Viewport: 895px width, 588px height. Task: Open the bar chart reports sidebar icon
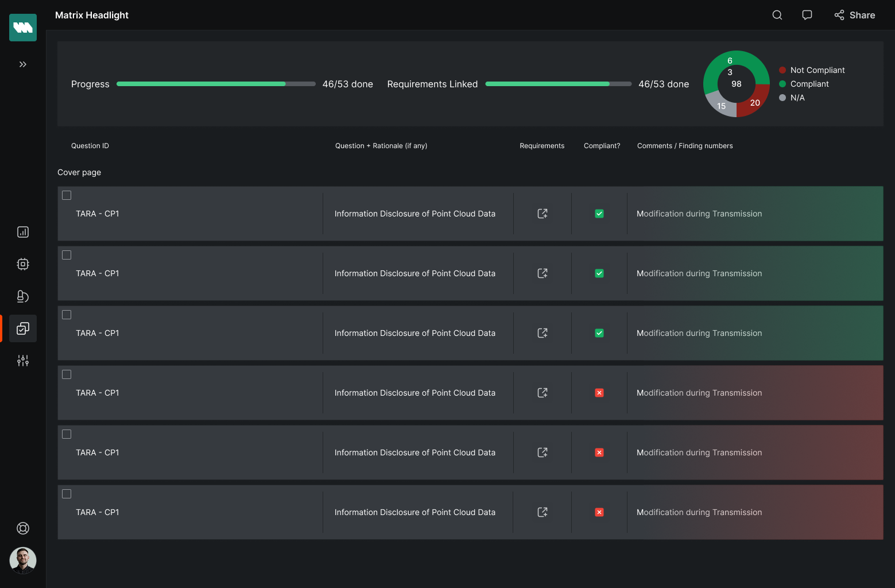coord(23,232)
